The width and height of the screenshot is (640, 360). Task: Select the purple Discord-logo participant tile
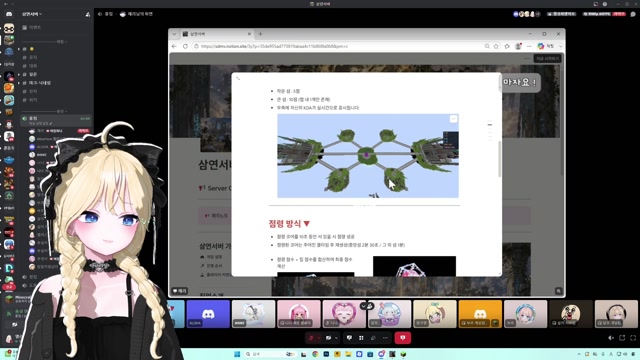coord(208,314)
